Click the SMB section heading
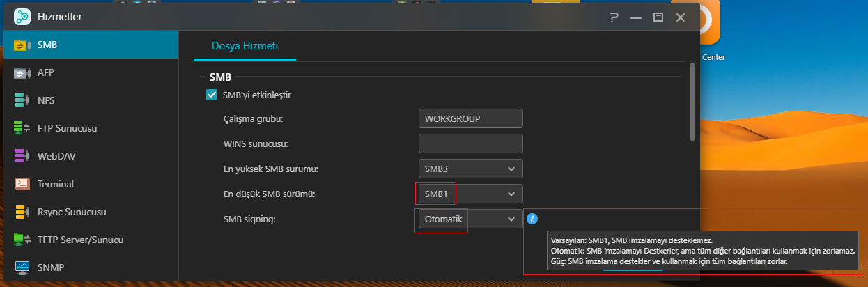Screen dimensions: 868x287 [x=220, y=77]
